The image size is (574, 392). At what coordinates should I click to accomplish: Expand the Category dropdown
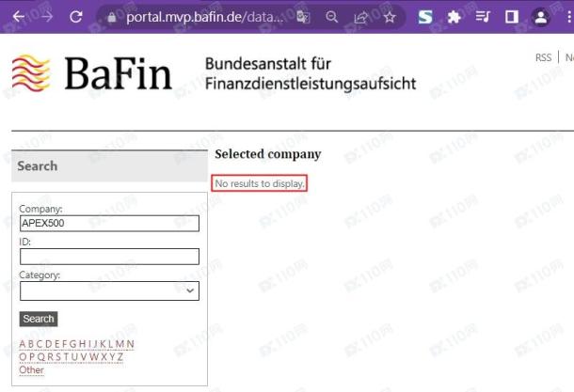click(x=109, y=290)
